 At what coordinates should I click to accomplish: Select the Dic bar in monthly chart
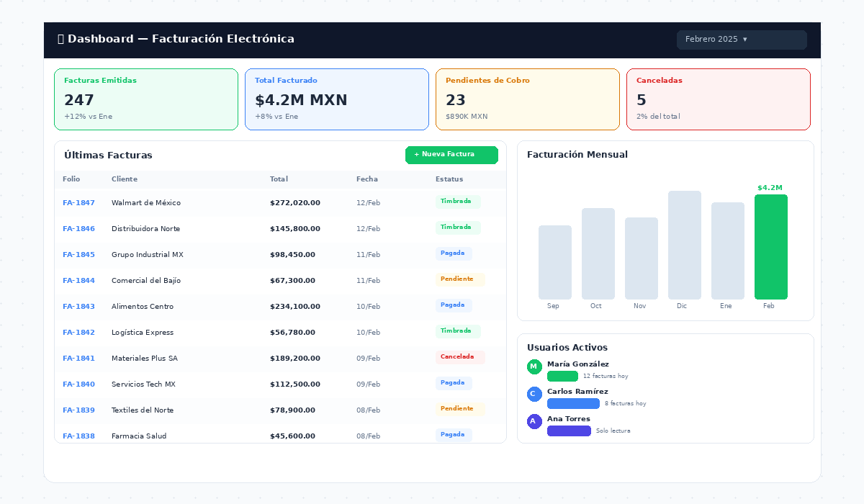pos(685,246)
